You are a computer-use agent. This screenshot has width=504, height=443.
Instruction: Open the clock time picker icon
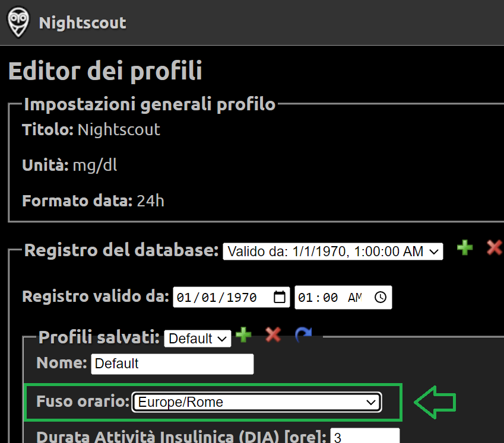(381, 297)
